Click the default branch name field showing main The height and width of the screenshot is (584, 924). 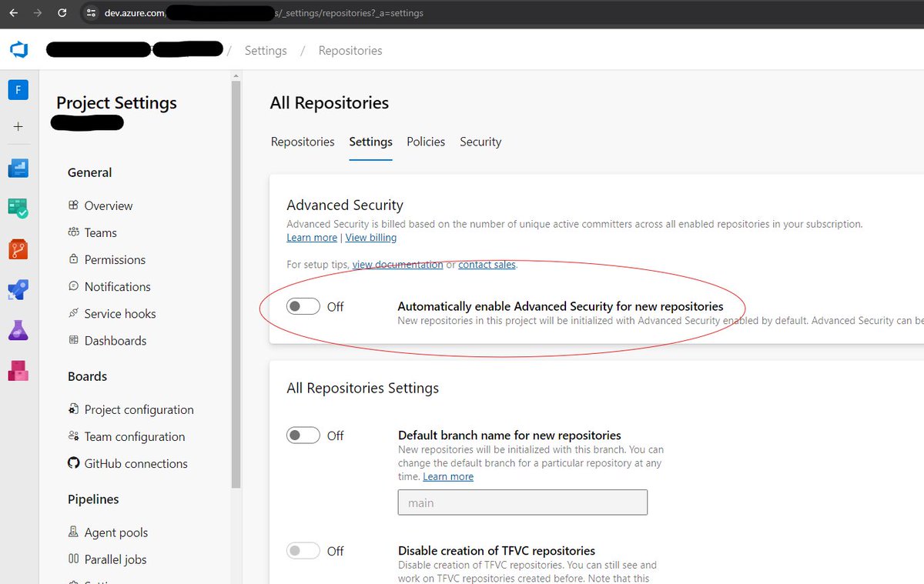pyautogui.click(x=523, y=502)
